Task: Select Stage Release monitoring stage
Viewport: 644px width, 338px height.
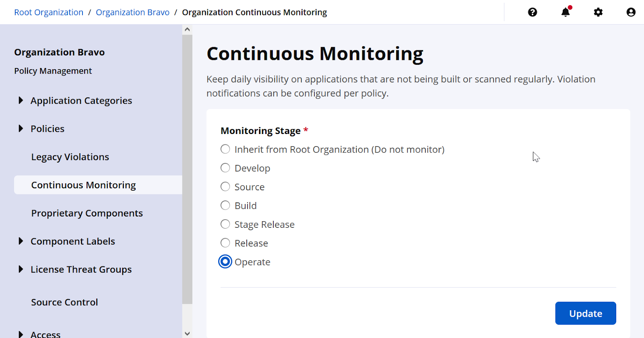Action: (x=225, y=224)
